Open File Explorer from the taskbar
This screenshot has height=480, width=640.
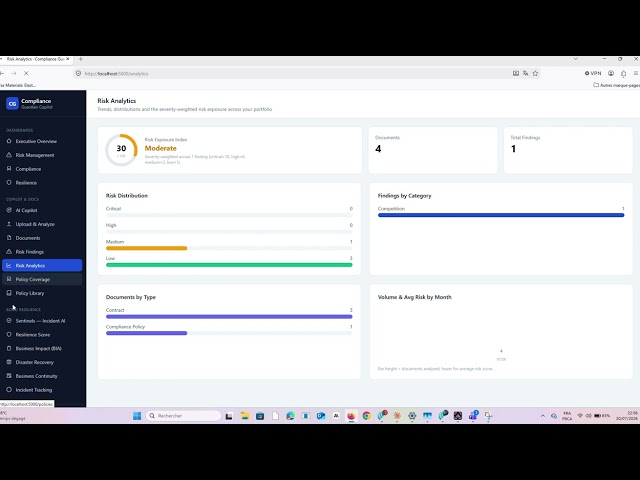(x=245, y=416)
